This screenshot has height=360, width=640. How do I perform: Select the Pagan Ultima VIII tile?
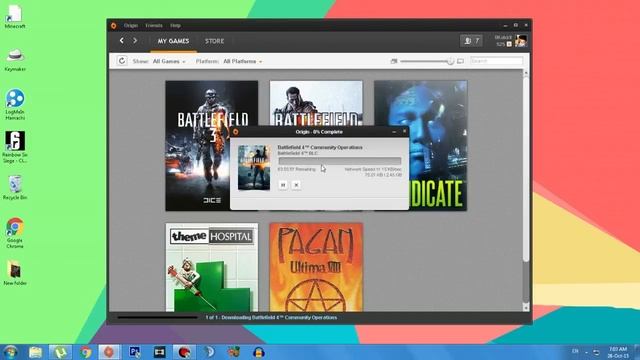pos(316,267)
